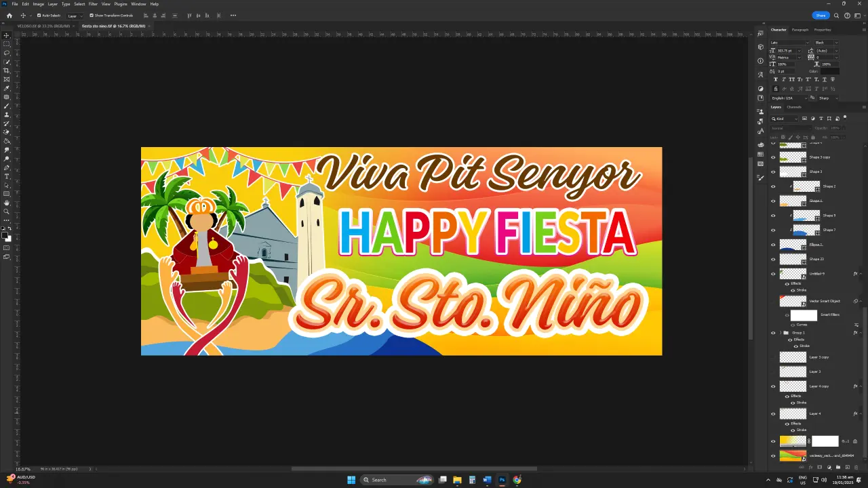Select the Crop tool
Viewport: 868px width, 488px height.
point(7,70)
